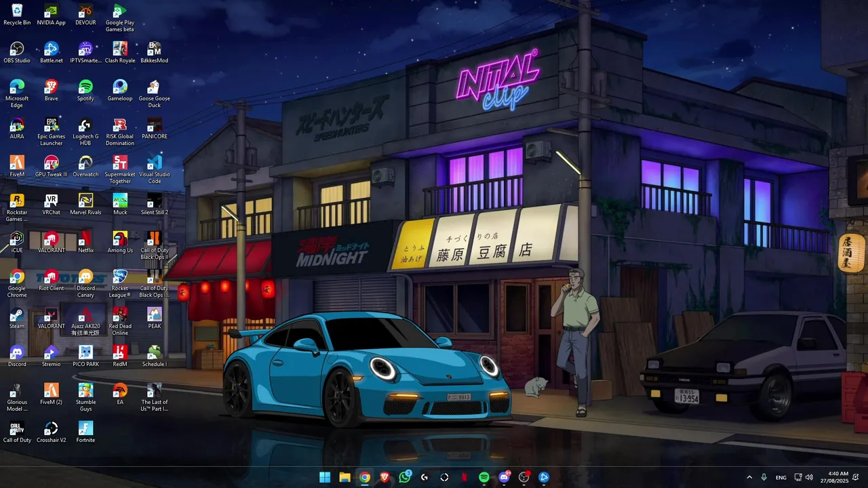Click the Brave desktop shortcut
The width and height of the screenshot is (868, 488).
coord(51,90)
